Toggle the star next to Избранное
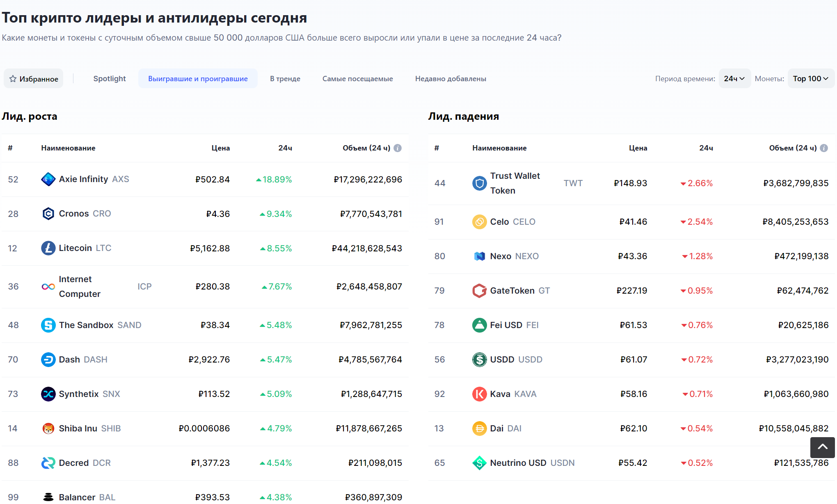Image resolution: width=837 pixels, height=504 pixels. pyautogui.click(x=12, y=78)
